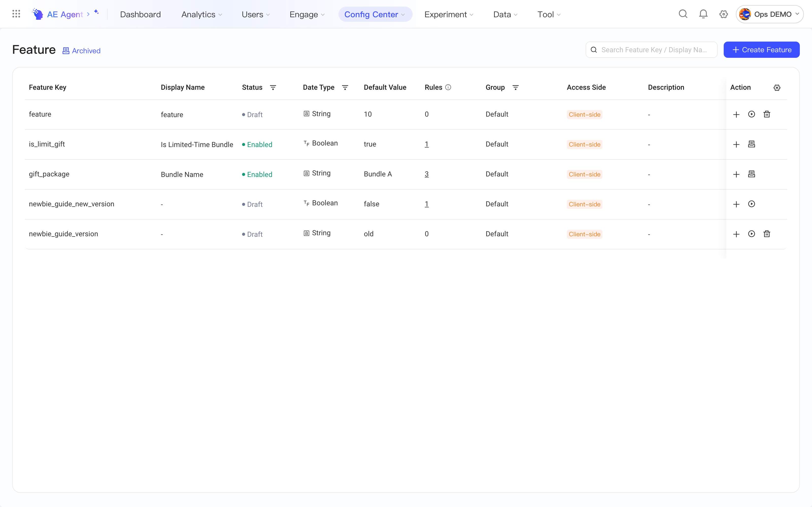Add a rule to gift_package with plus icon
The width and height of the screenshot is (812, 507).
(736, 174)
